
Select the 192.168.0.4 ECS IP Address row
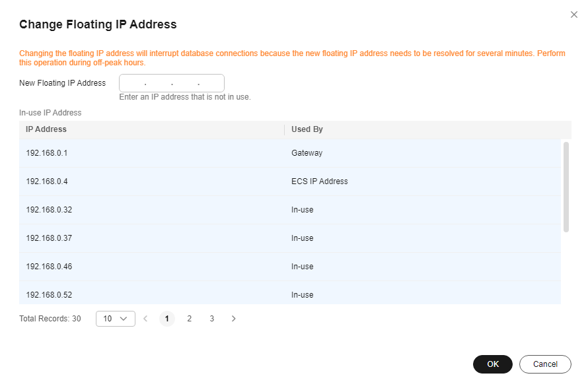point(290,181)
